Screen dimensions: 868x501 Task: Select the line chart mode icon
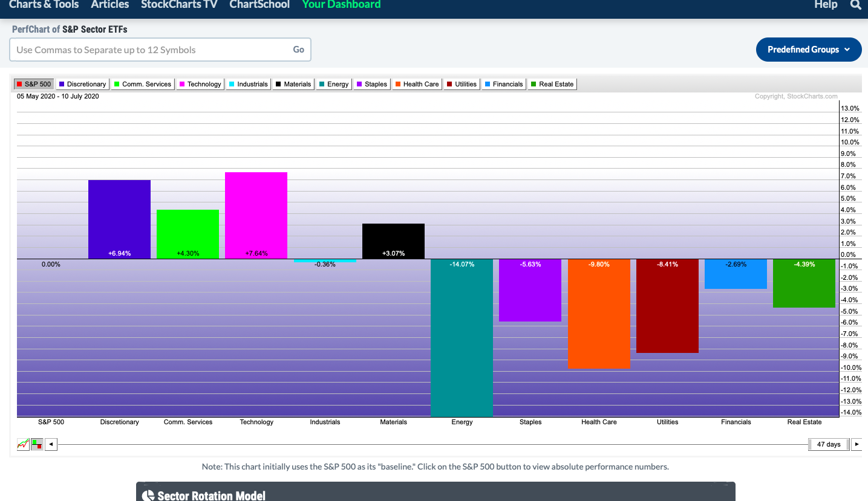coord(23,444)
